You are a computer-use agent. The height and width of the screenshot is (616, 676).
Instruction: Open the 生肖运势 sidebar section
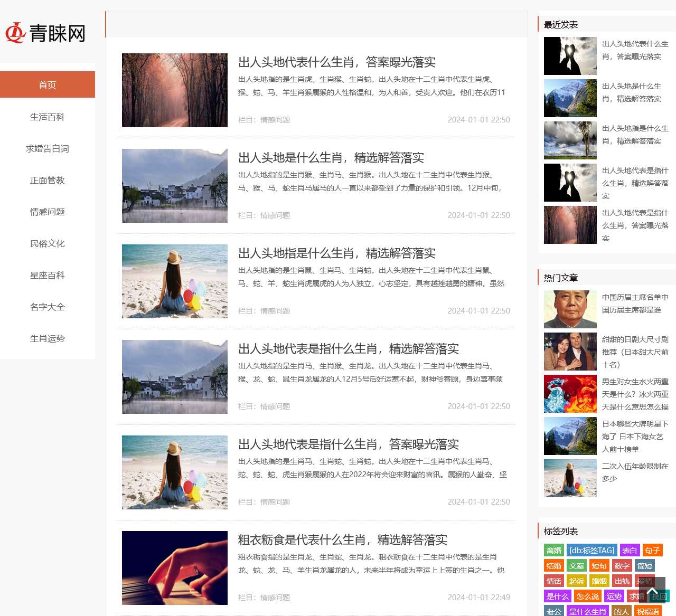point(48,338)
